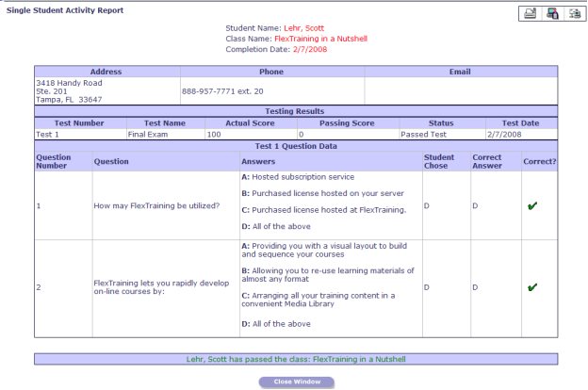Click address line '3418 Handy Road'
Image resolution: width=588 pixels, height=390 pixels.
[69, 83]
